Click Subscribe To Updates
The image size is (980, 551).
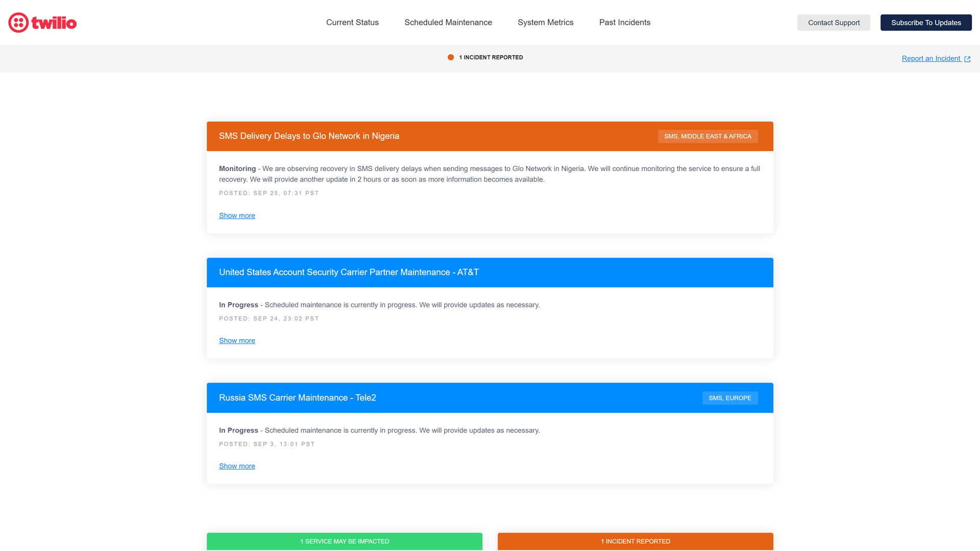(926, 22)
